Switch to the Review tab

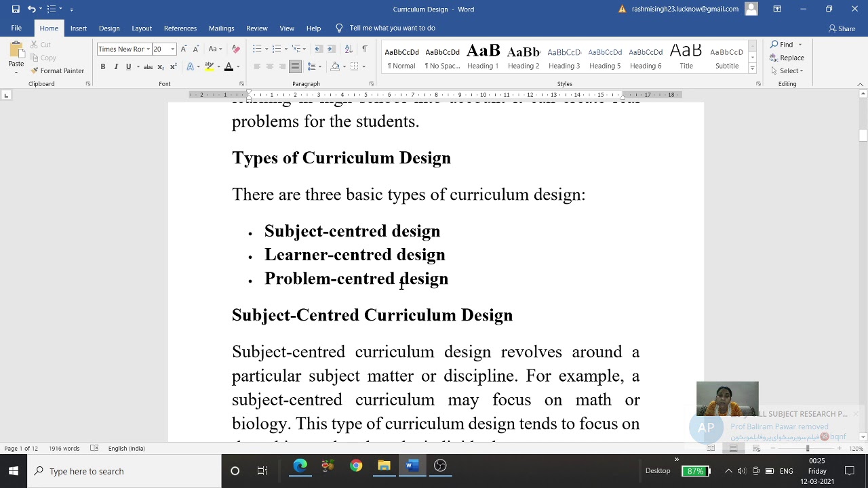click(257, 28)
